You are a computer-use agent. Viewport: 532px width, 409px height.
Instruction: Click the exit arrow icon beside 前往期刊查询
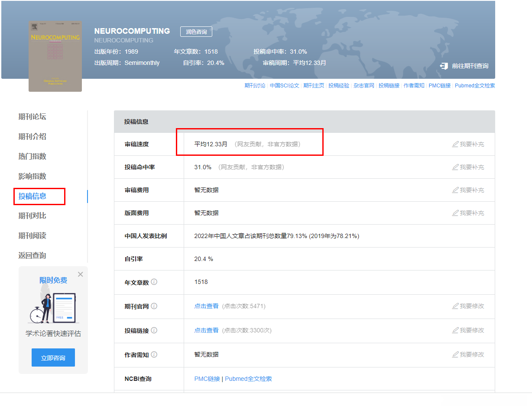tap(444, 66)
